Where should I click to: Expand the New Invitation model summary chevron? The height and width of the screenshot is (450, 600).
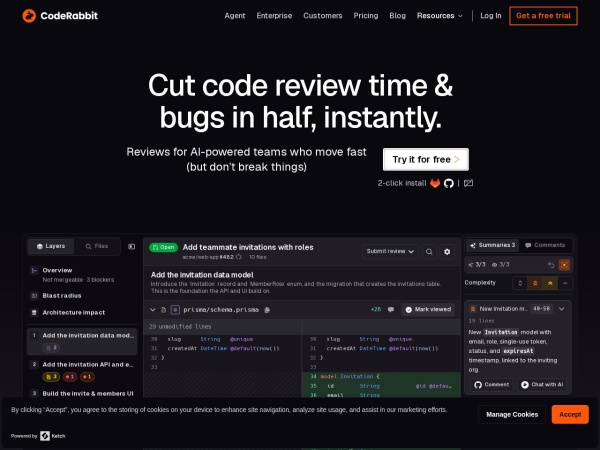click(561, 309)
